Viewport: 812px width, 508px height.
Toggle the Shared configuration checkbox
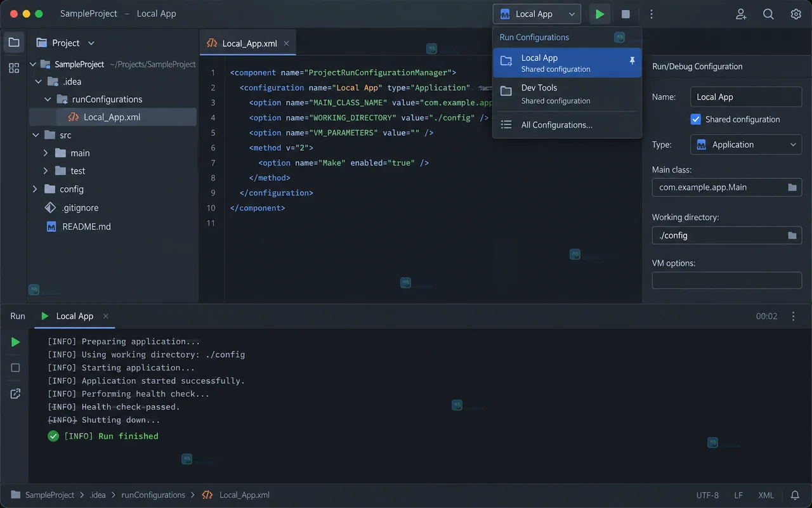696,119
